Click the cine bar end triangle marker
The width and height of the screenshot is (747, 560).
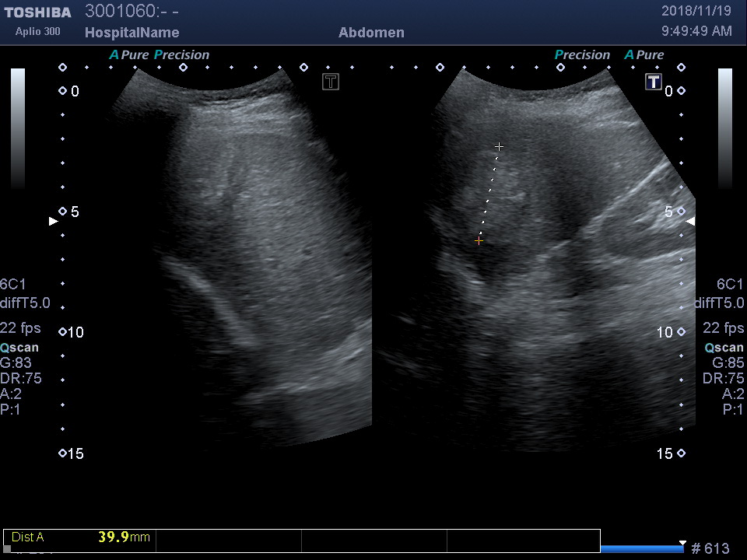click(x=682, y=544)
